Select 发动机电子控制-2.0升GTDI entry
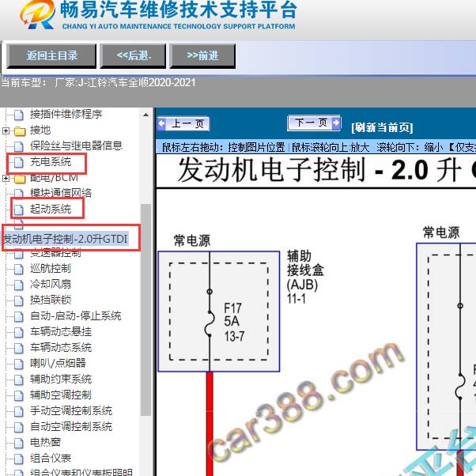The image size is (476, 476). [65, 239]
